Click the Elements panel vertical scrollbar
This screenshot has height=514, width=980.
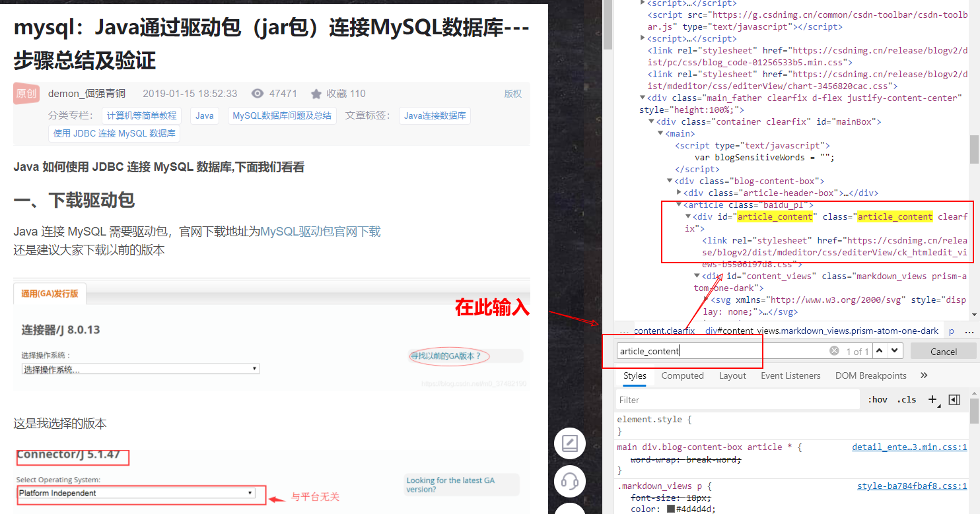click(974, 149)
